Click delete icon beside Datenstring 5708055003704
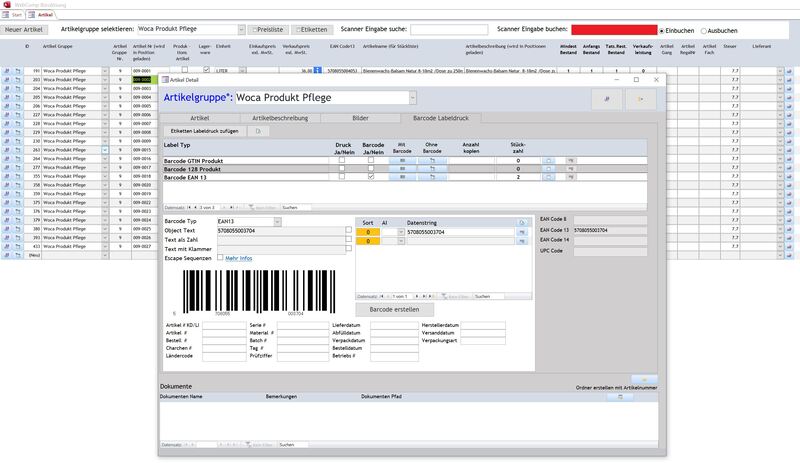Viewport: 800px width, 463px height. click(x=522, y=232)
